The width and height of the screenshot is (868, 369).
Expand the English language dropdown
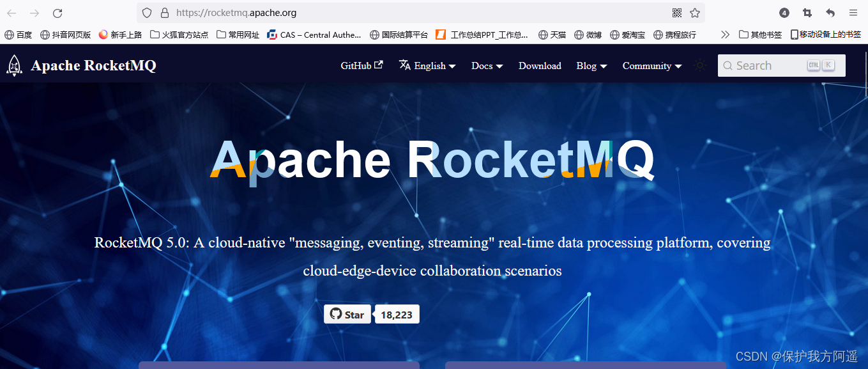pyautogui.click(x=427, y=65)
